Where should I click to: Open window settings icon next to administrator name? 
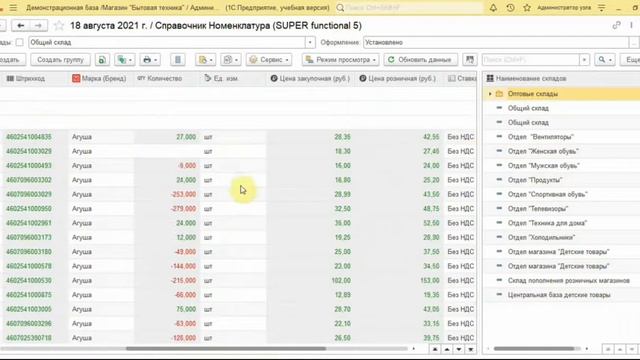[602, 8]
